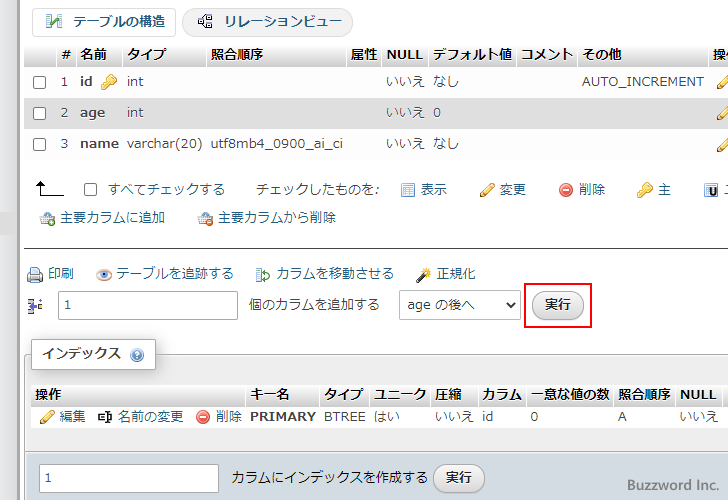The height and width of the screenshot is (500, 728).
Task: Click 主 primary key link
Action: click(x=664, y=189)
